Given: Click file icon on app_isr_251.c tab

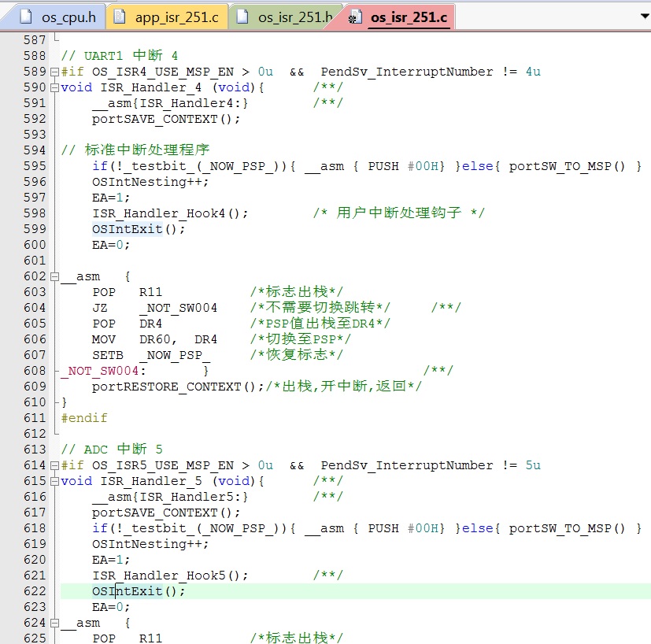Looking at the screenshot, I should 118,17.
